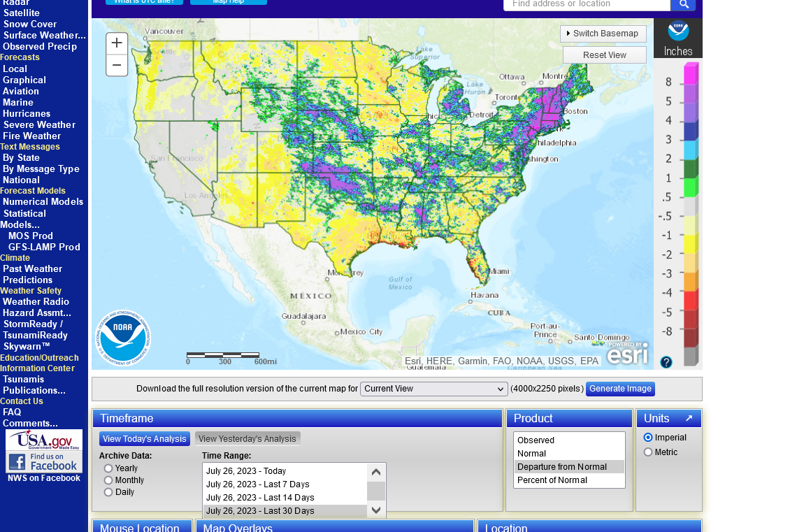Select July 26, 2023 - Last 14 Days
The width and height of the screenshot is (811, 532).
pyautogui.click(x=285, y=497)
